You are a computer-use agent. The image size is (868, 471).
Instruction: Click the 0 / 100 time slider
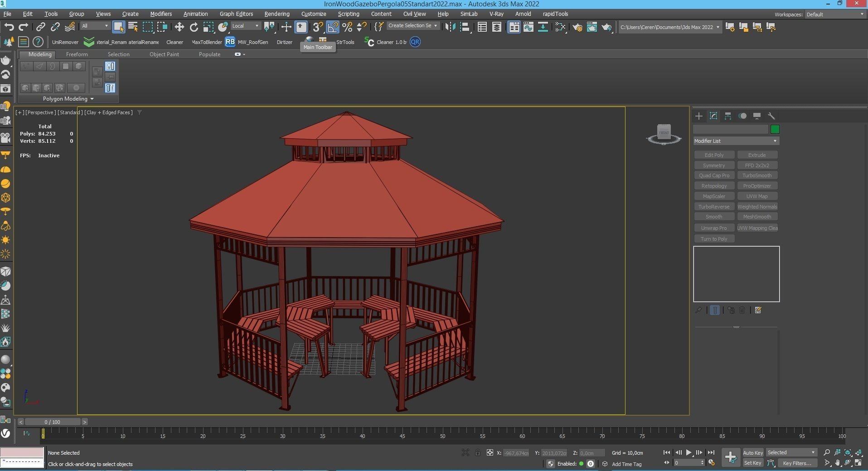tap(53, 422)
